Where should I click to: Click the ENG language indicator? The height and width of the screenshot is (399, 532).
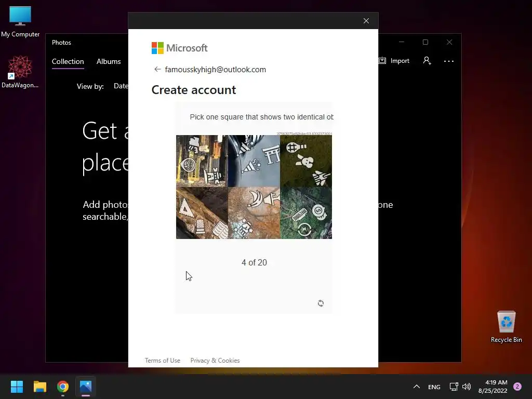click(x=434, y=387)
